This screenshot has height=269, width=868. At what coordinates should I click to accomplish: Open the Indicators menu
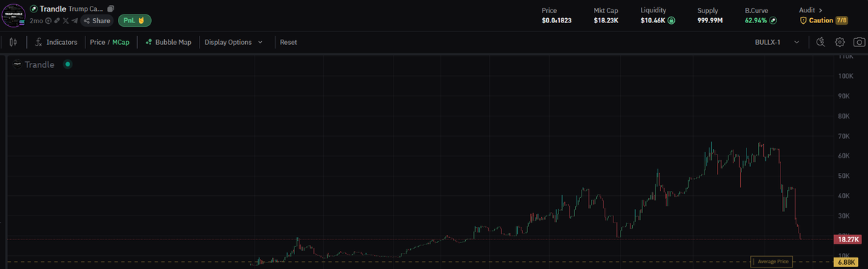(56, 42)
